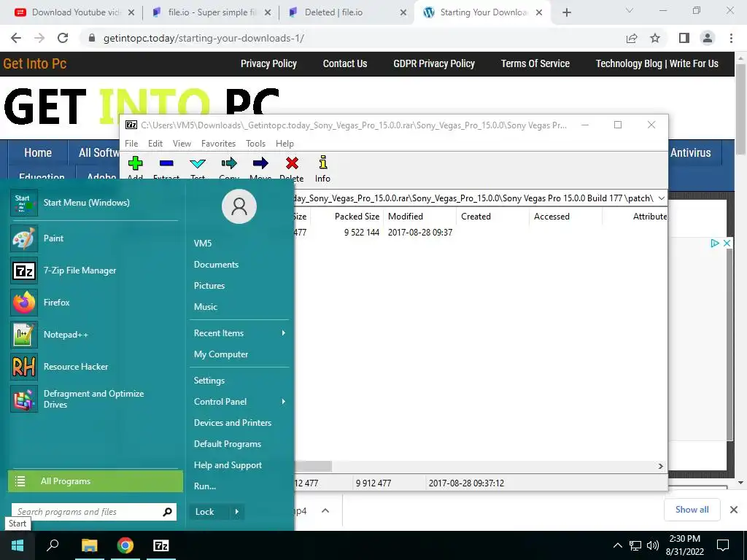
Task: Click the Extract blue minus icon in 7-Zip
Action: point(166,163)
